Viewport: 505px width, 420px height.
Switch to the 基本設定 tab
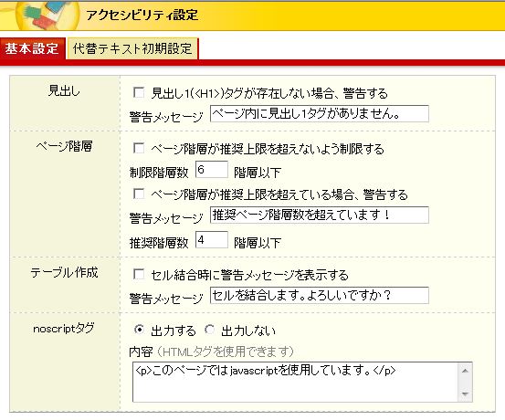point(32,48)
